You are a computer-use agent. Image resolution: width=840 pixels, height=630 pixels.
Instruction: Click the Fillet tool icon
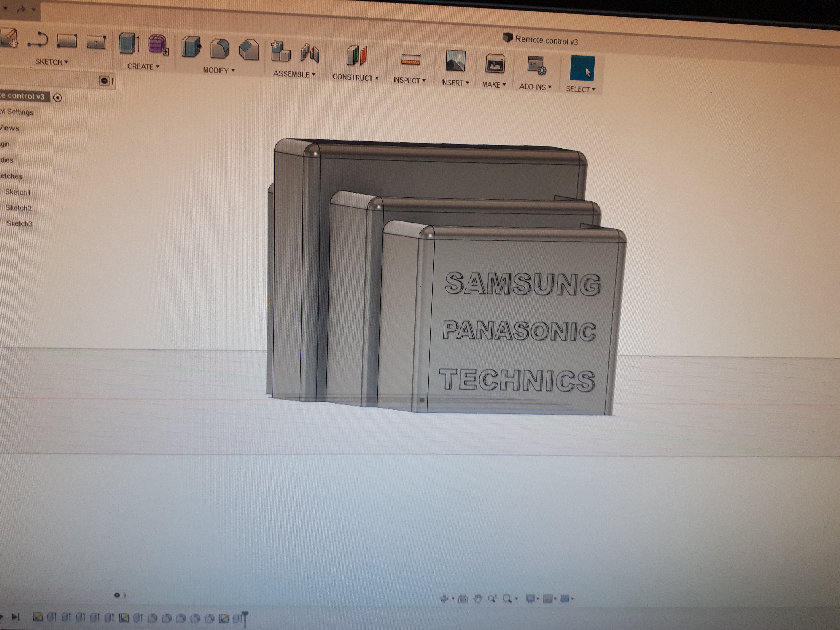[219, 49]
